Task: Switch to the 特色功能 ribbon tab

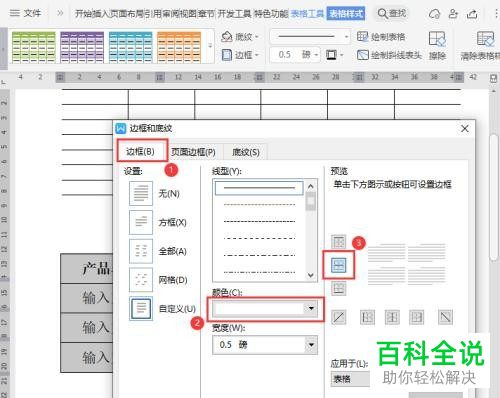Action: click(x=271, y=14)
